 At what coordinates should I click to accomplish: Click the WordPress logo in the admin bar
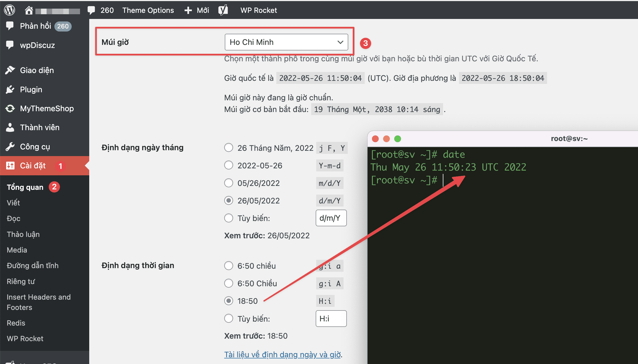(x=9, y=10)
